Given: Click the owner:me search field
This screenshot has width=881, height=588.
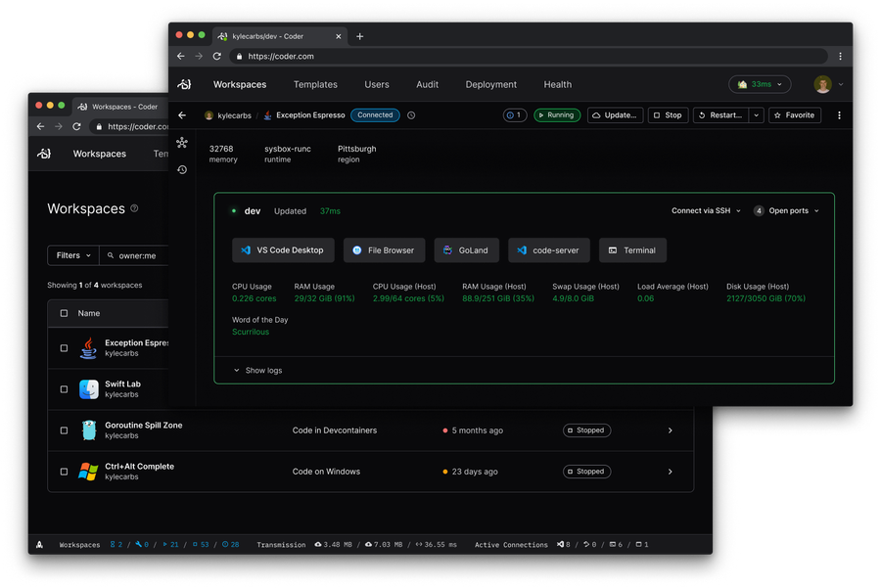Looking at the screenshot, I should point(135,255).
